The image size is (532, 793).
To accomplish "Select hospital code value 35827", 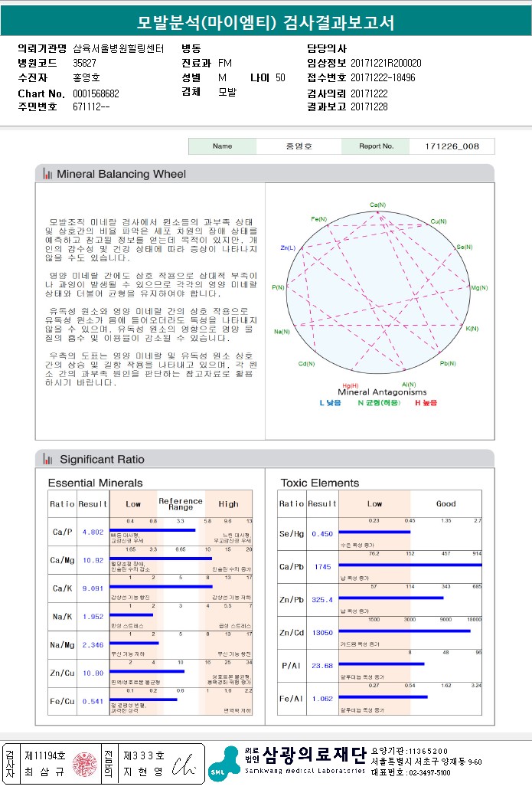I will click(x=84, y=64).
